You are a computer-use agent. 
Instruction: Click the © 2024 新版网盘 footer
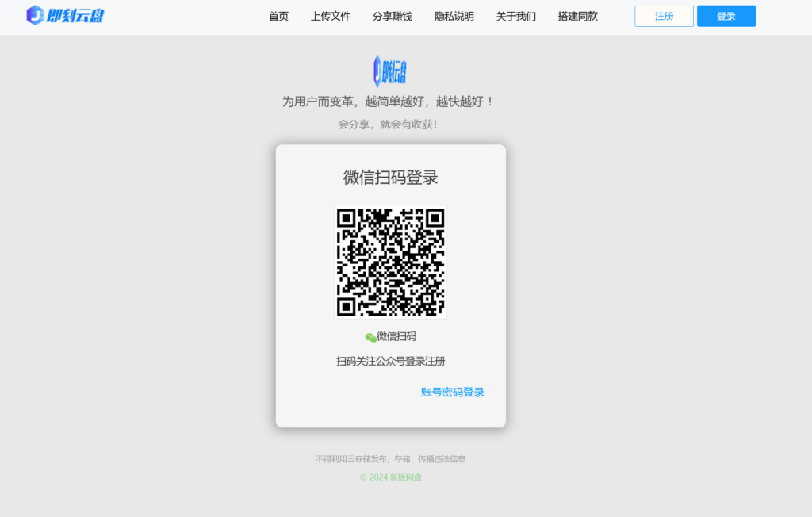(x=390, y=477)
